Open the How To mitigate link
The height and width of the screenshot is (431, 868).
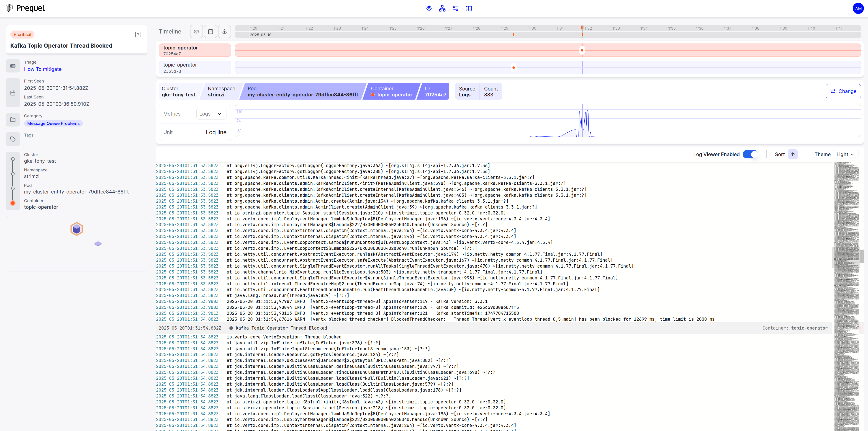tap(43, 69)
